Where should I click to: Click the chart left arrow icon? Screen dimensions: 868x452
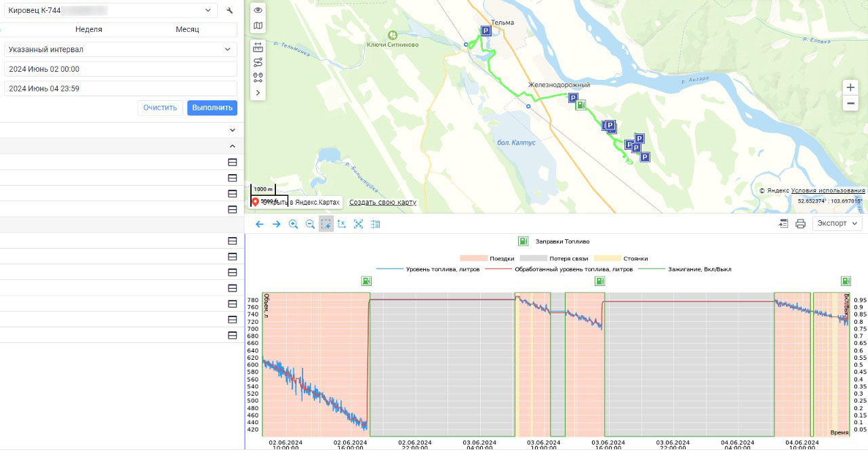259,224
